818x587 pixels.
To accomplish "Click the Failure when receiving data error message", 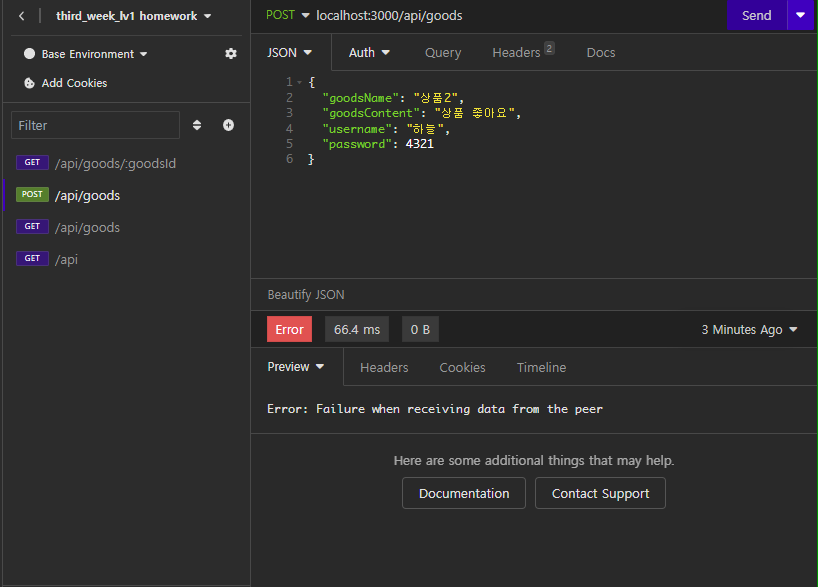I will click(435, 409).
